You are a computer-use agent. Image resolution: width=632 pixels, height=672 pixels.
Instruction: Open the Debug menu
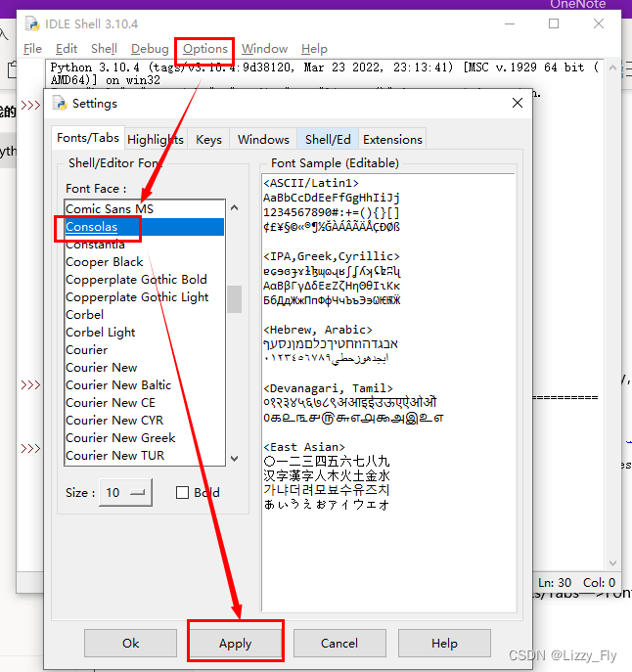coord(150,49)
